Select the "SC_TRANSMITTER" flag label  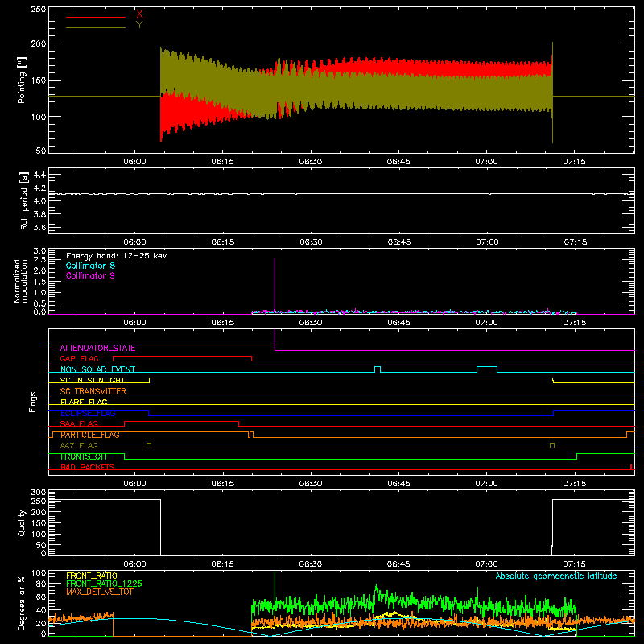coord(93,391)
